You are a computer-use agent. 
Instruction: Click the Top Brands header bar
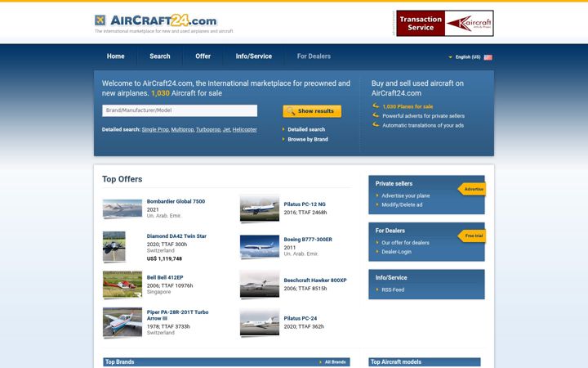[x=226, y=362]
